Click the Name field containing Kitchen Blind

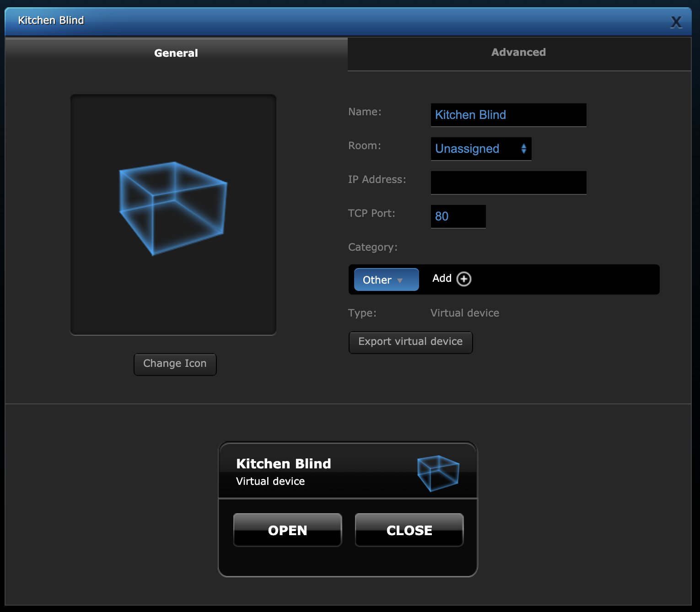point(508,115)
